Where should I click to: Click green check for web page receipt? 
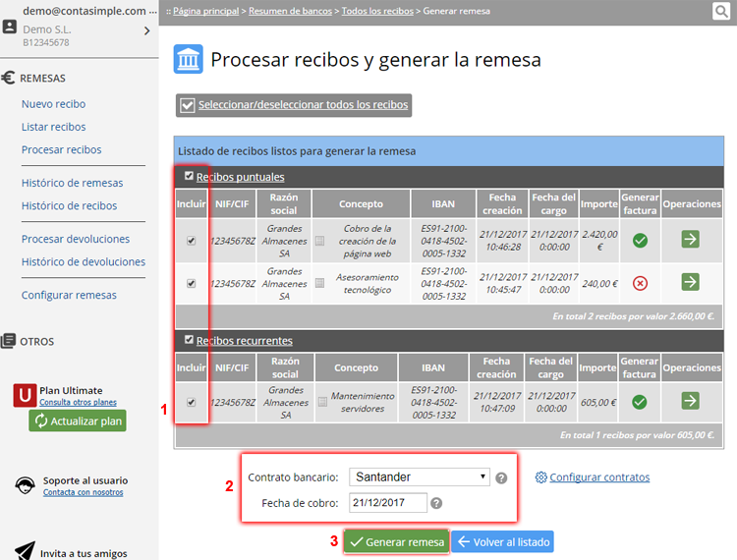click(x=640, y=240)
